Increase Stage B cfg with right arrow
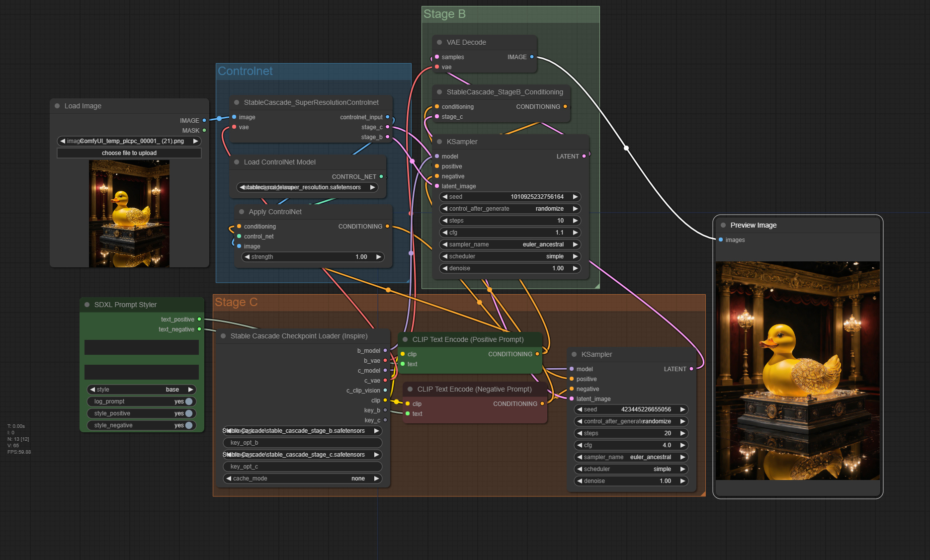The image size is (930, 560). pyautogui.click(x=575, y=233)
